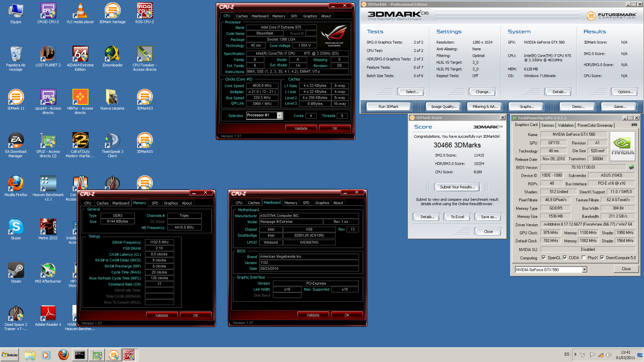Click DRAM Frequency value field
The height and width of the screenshot is (362, 644).
click(x=159, y=242)
